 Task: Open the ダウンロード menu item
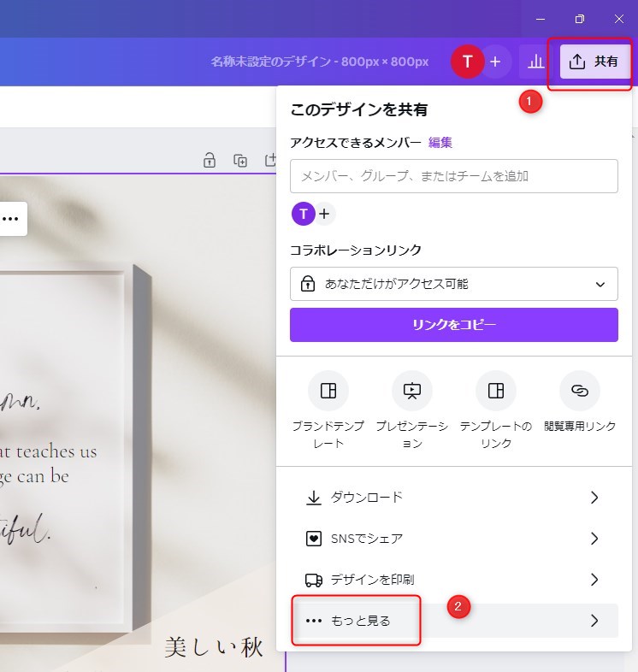[x=453, y=498]
